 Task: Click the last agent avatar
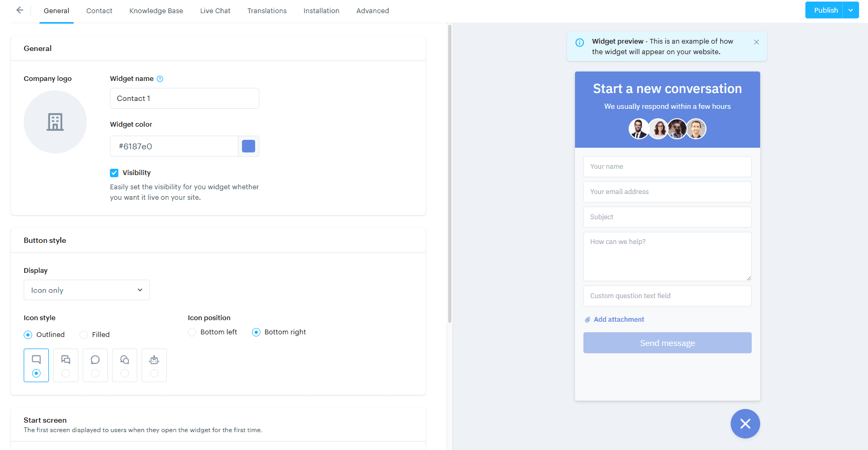(x=696, y=129)
